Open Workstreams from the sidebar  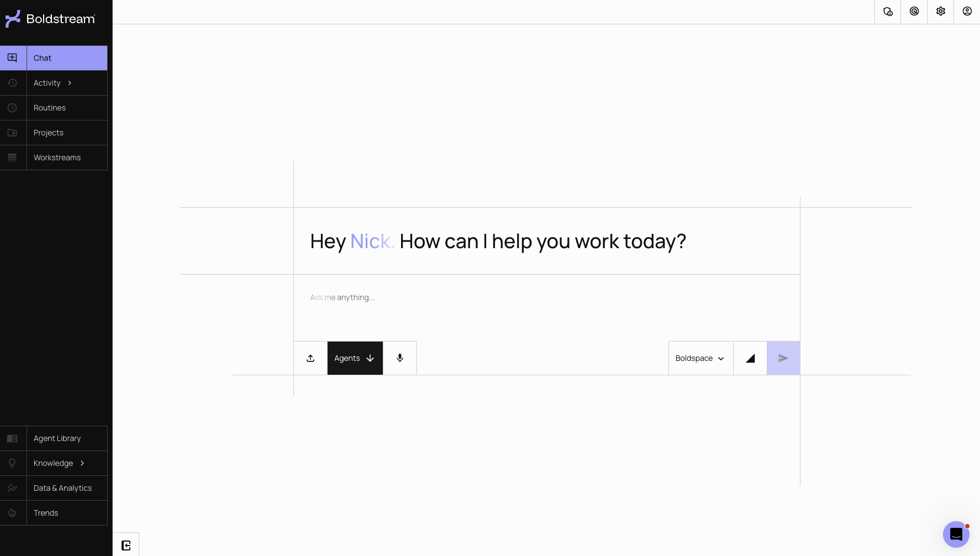54,158
